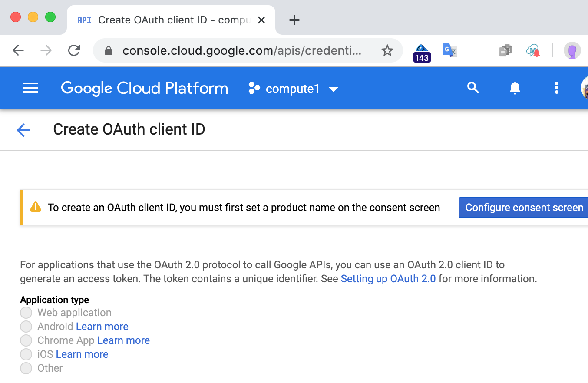Open a new browser tab
The height and width of the screenshot is (383, 588).
(x=294, y=20)
